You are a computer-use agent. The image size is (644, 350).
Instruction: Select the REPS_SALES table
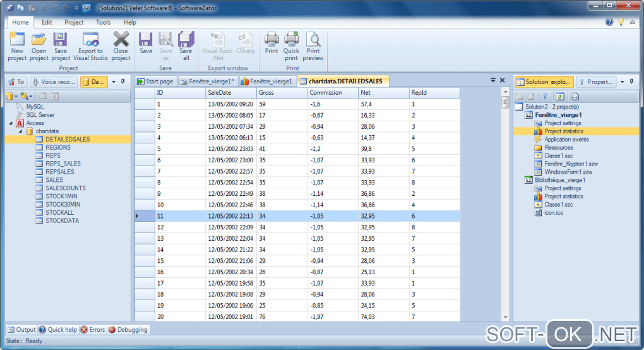pos(63,164)
